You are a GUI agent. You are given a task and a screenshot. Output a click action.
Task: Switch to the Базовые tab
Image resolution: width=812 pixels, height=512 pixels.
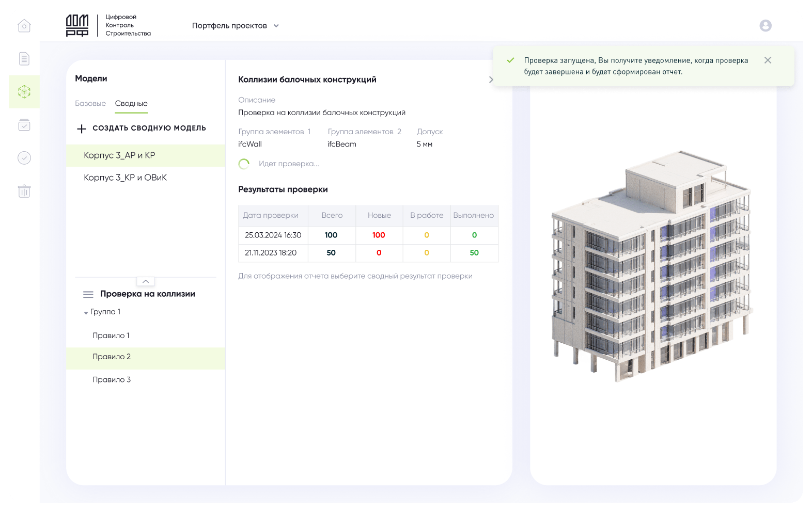(90, 104)
